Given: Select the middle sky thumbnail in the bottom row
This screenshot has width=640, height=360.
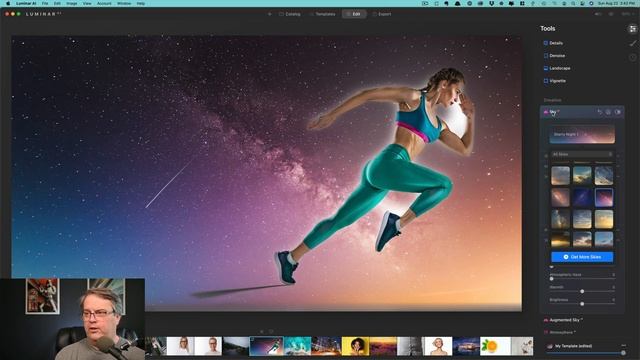Looking at the screenshot, I should coord(582,240).
